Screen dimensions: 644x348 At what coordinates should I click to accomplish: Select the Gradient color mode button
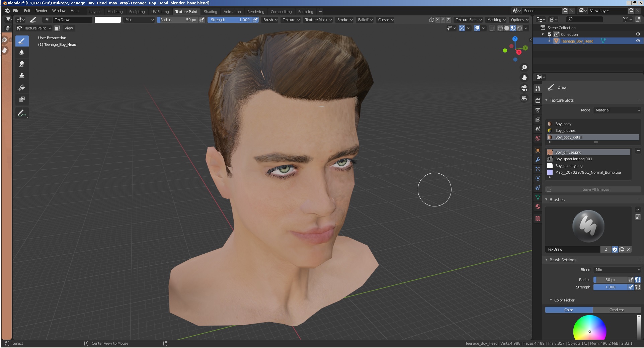(617, 310)
